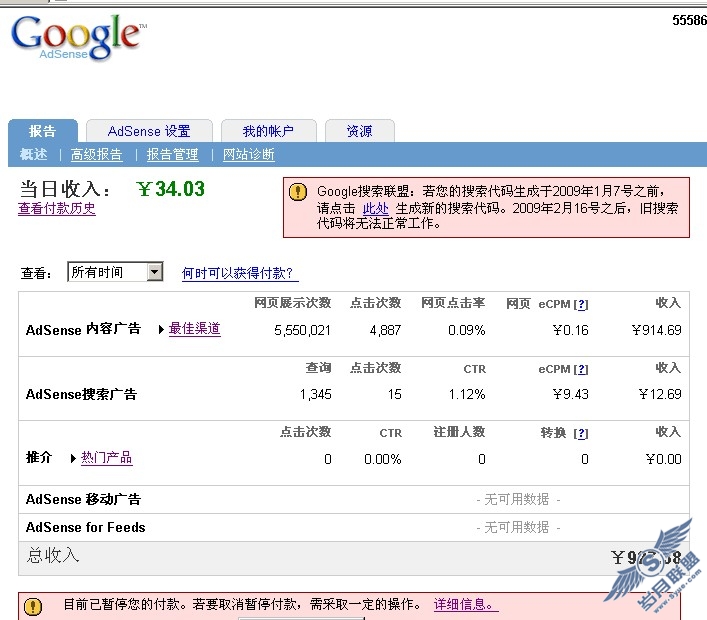The width and height of the screenshot is (707, 620).
Task: Open the 详细信息 link in payment notice
Action: tap(465, 605)
